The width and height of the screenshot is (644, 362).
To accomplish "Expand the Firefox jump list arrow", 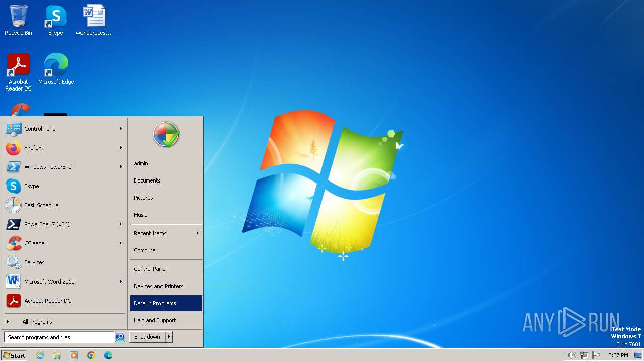I will (121, 148).
